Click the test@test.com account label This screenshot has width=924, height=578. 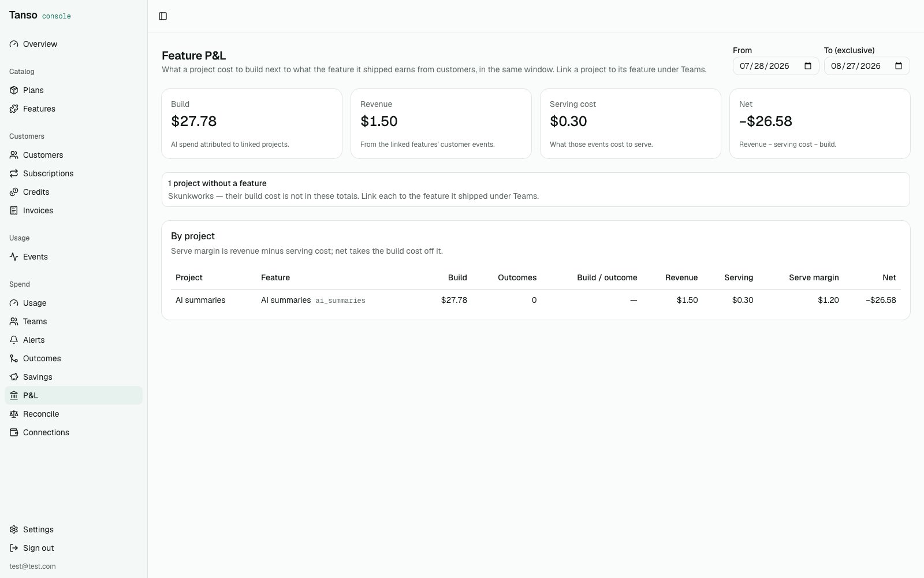pyautogui.click(x=32, y=566)
